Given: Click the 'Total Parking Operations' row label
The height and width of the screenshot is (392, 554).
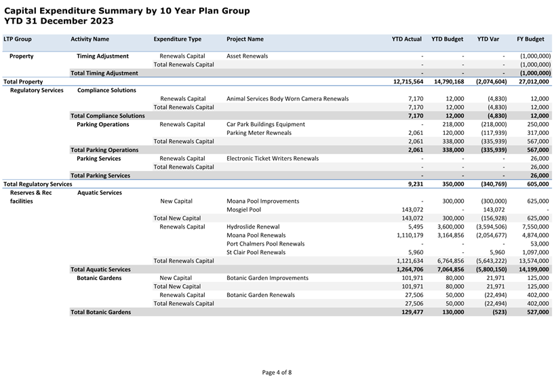Looking at the screenshot, I should tap(104, 150).
